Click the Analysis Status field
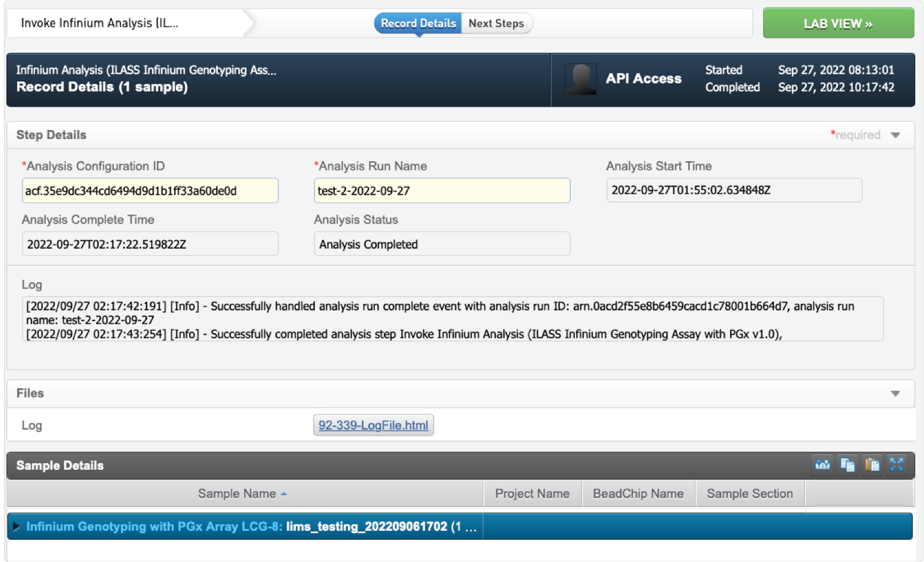The width and height of the screenshot is (924, 562). (442, 244)
